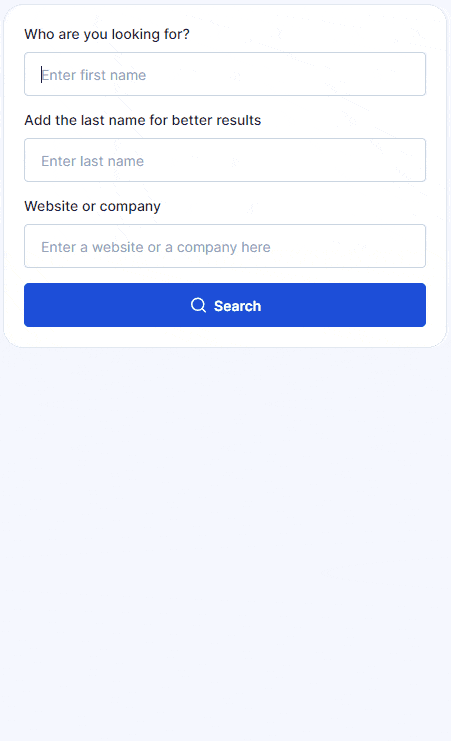This screenshot has height=741, width=451.
Task: Click the white card margin beneath Search button
Action: [x=225, y=337]
